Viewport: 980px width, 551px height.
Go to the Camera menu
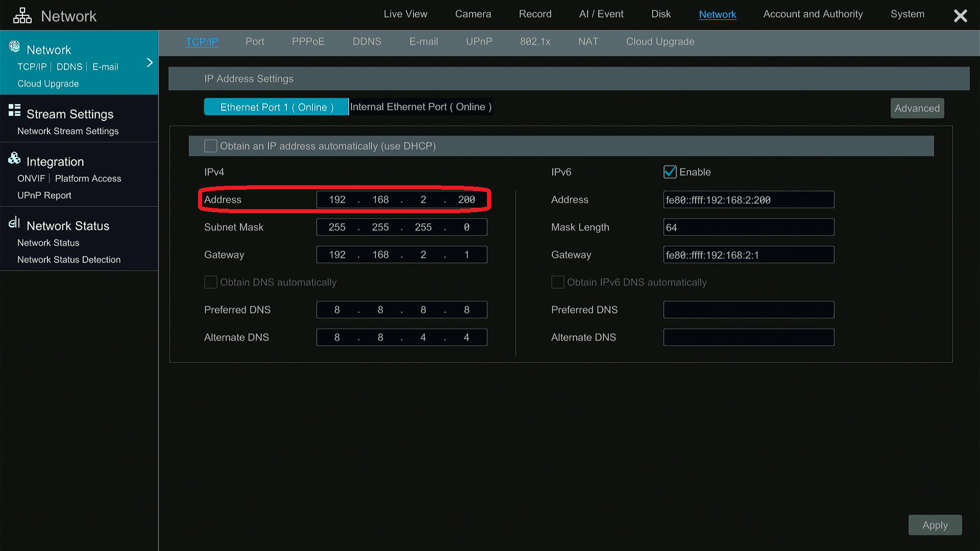point(473,14)
